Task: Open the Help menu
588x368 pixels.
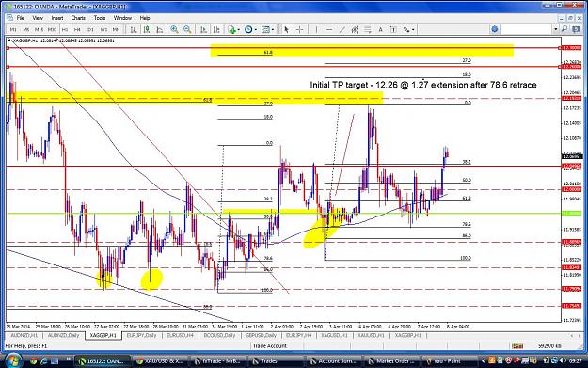Action: coord(145,18)
